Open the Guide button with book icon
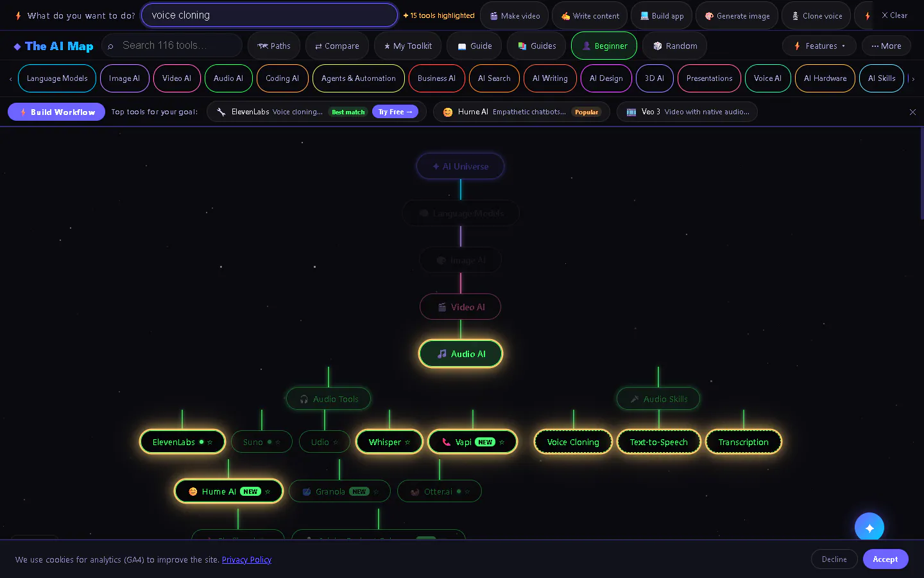Screen dimensions: 924x578 click(475, 46)
